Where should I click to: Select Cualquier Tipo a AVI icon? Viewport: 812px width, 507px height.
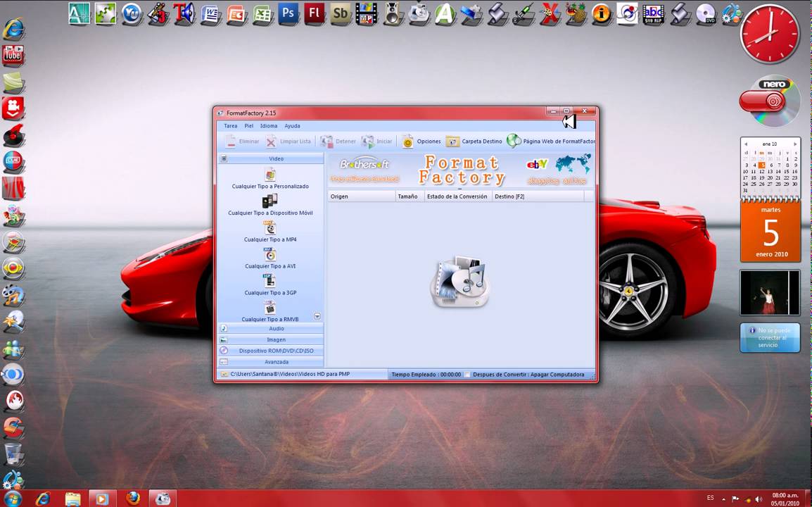pyautogui.click(x=269, y=254)
